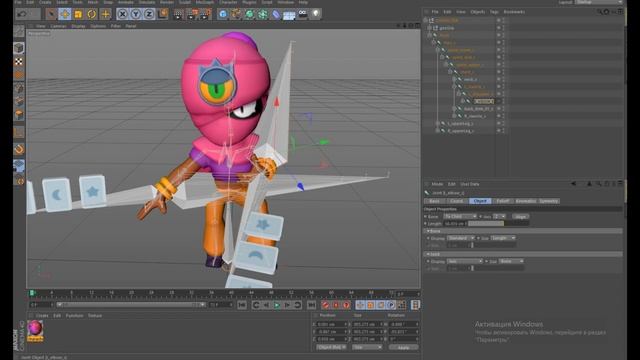
Task: Open the camera objects icon
Action: pos(302,14)
